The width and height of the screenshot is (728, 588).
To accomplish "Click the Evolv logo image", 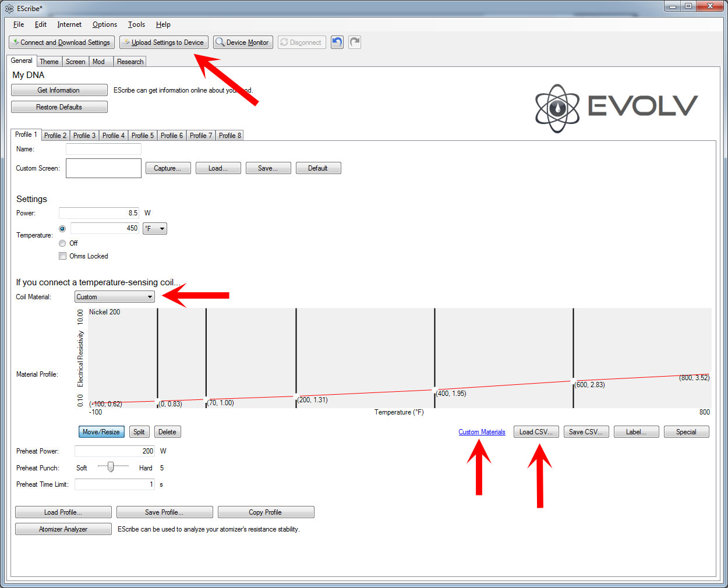I will pos(616,108).
